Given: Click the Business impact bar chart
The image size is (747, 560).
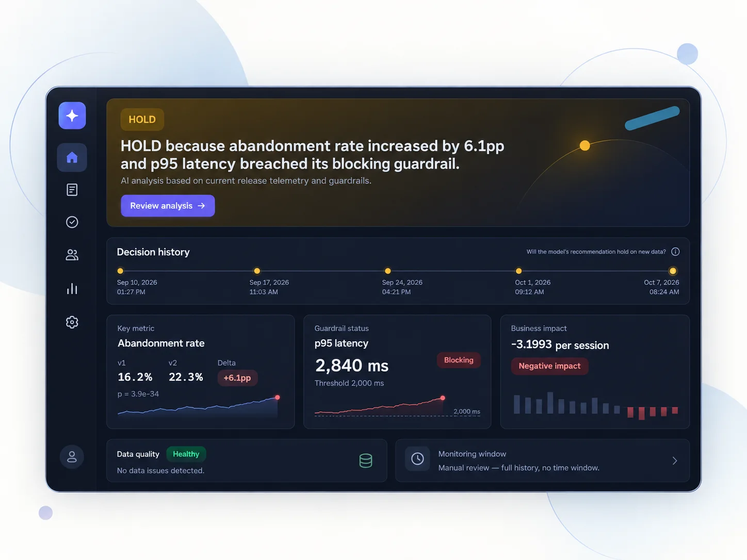Looking at the screenshot, I should [596, 406].
